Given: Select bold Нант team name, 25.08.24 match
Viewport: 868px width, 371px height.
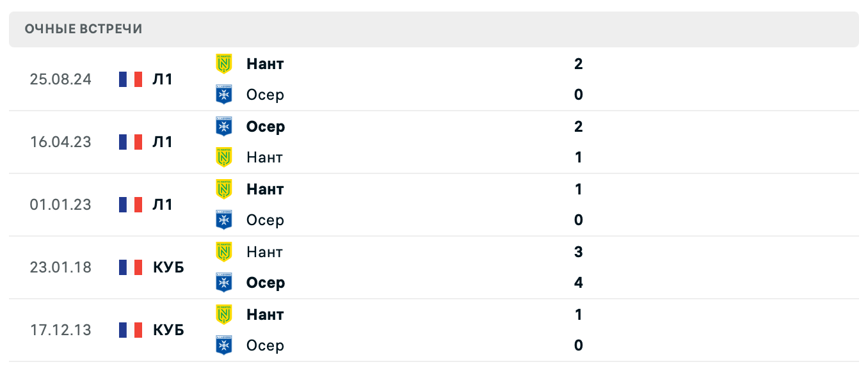Looking at the screenshot, I should [x=265, y=64].
